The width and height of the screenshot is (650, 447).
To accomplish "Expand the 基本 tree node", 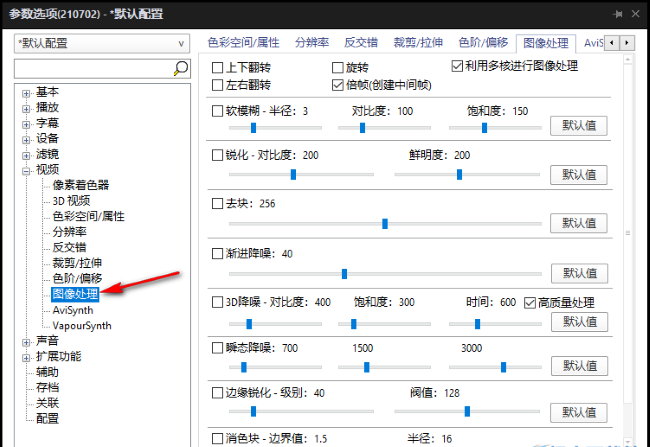I will point(26,93).
